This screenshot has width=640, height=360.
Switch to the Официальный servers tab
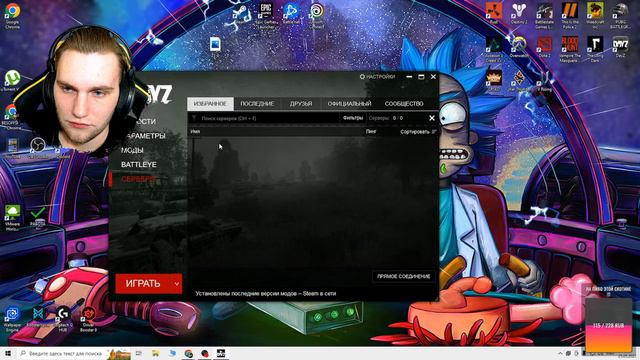349,104
